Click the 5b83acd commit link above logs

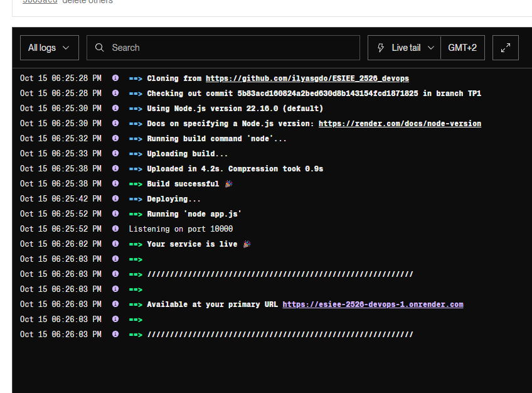pyautogui.click(x=40, y=2)
